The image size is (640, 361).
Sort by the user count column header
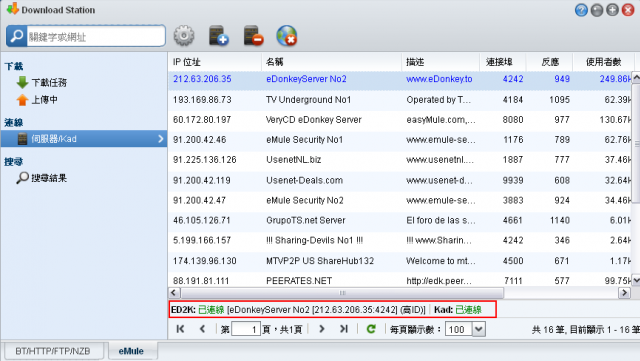(x=603, y=62)
